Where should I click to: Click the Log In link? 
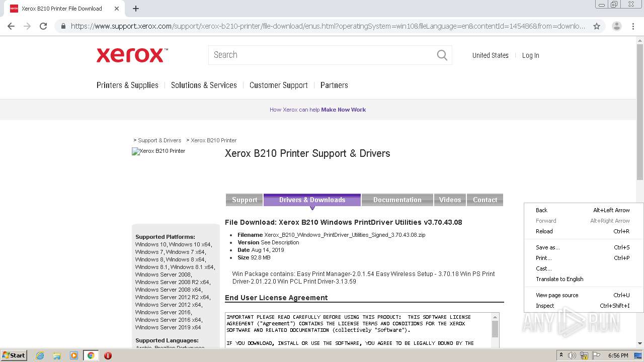(x=530, y=55)
